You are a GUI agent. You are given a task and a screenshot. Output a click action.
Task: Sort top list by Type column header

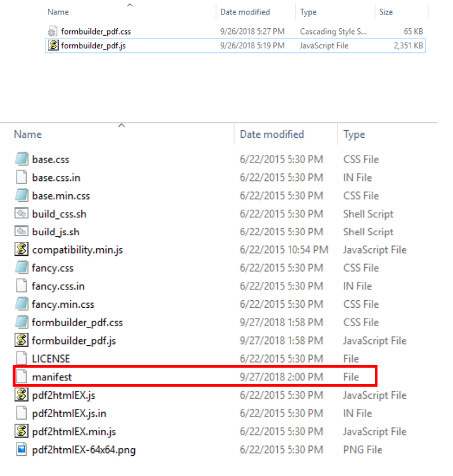pyautogui.click(x=308, y=12)
